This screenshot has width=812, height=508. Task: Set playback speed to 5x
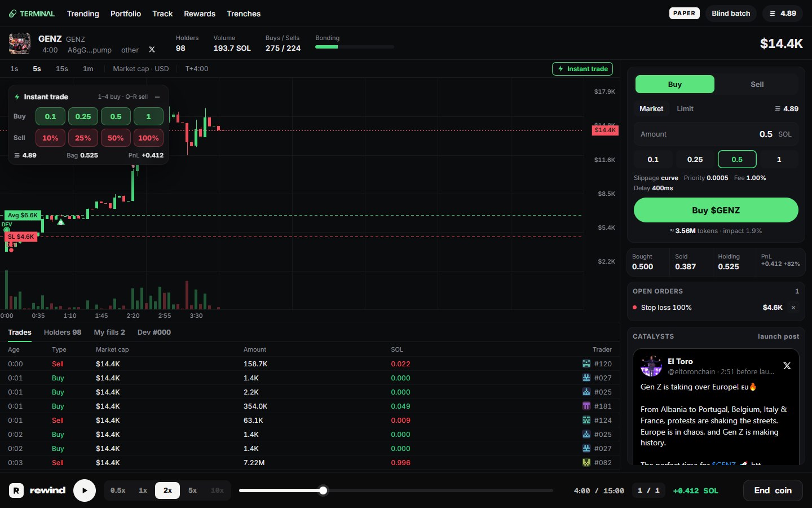(192, 491)
